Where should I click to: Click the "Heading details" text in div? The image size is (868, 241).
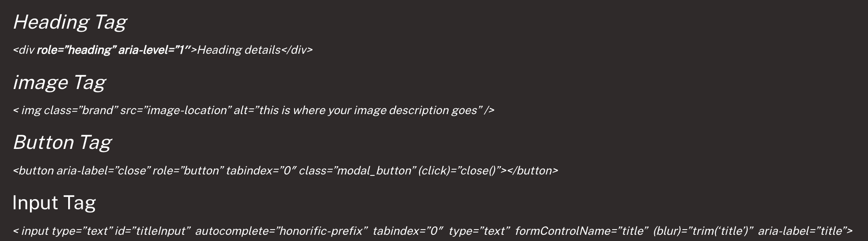click(x=239, y=50)
